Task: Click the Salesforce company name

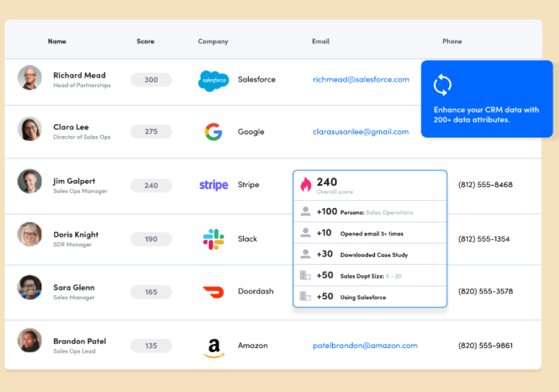Action: pyautogui.click(x=257, y=79)
